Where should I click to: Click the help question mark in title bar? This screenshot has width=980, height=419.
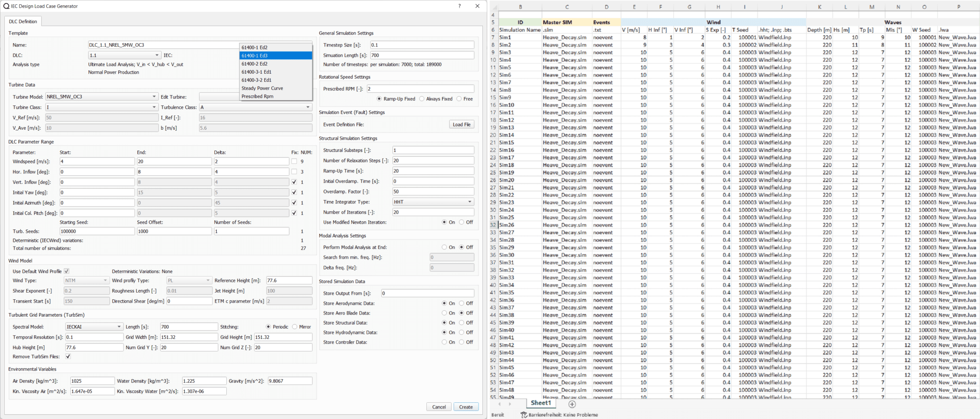click(459, 6)
